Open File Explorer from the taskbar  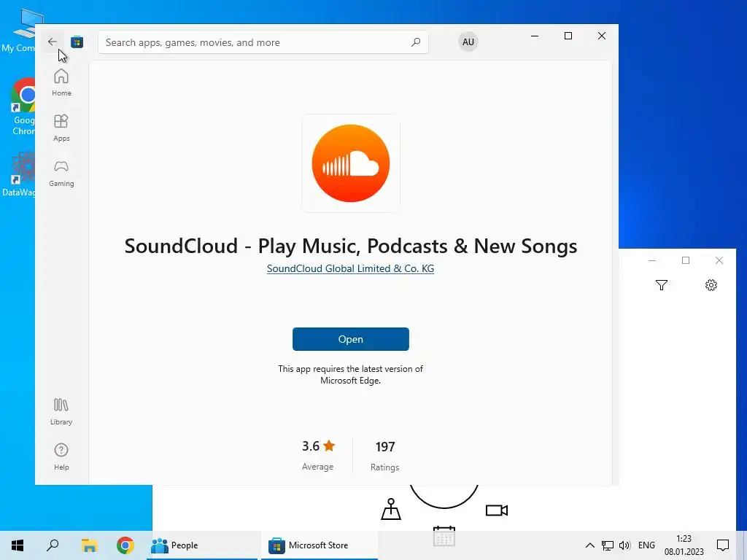point(89,545)
